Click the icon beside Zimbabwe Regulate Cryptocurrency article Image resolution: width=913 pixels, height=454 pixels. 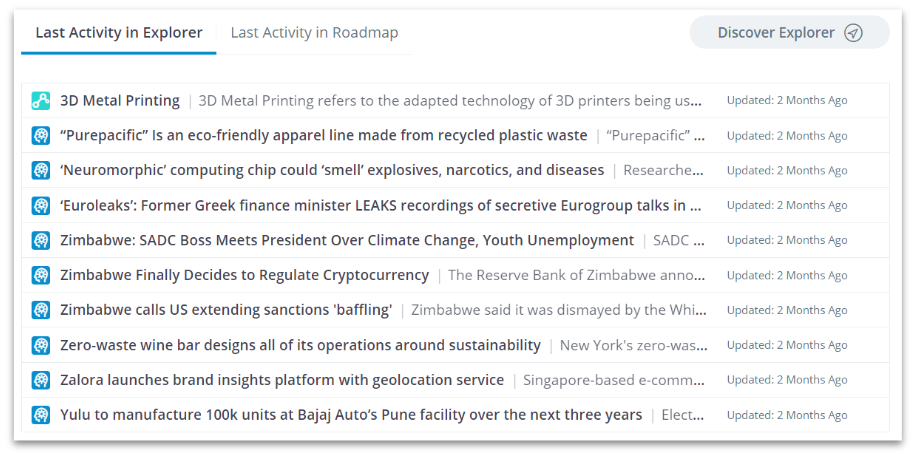pyautogui.click(x=40, y=275)
